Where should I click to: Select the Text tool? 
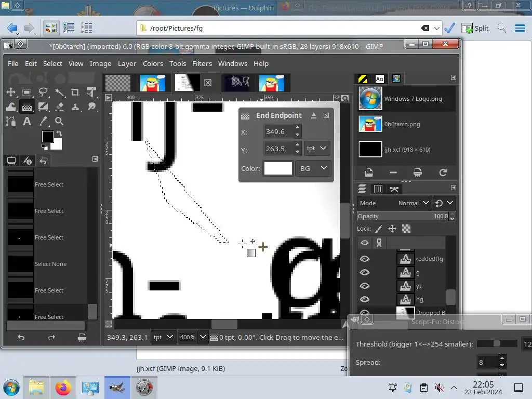click(x=27, y=121)
